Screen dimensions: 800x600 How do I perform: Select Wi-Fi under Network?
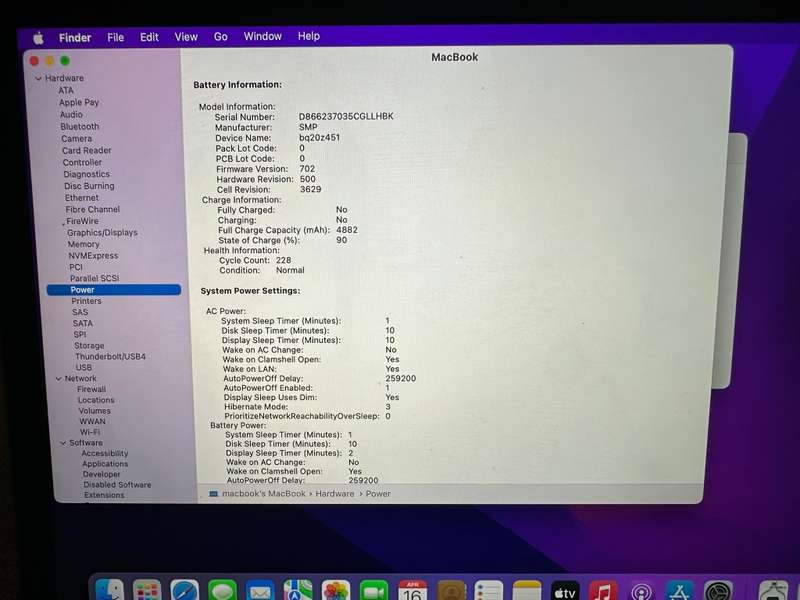(90, 432)
